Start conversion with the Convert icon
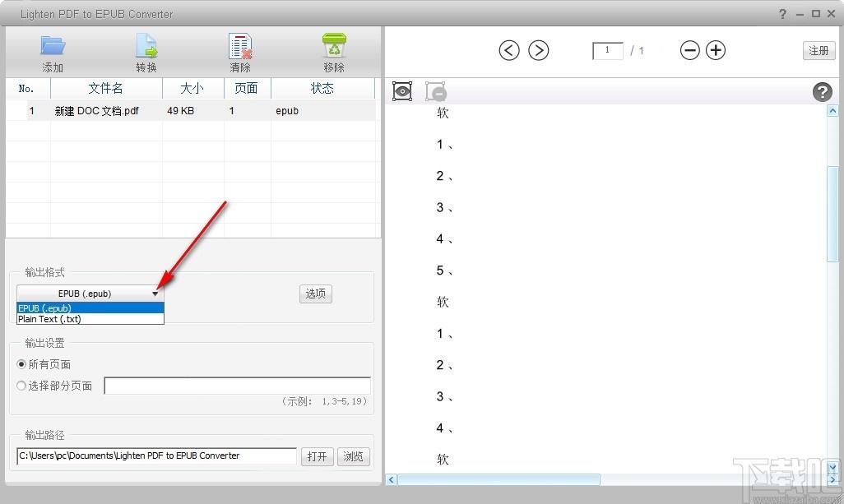 tap(146, 46)
